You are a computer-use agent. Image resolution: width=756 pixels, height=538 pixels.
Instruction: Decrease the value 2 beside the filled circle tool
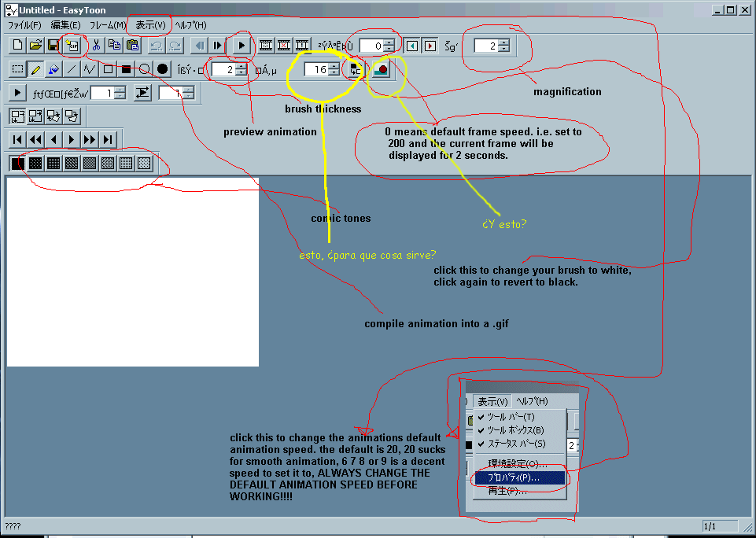pos(241,73)
